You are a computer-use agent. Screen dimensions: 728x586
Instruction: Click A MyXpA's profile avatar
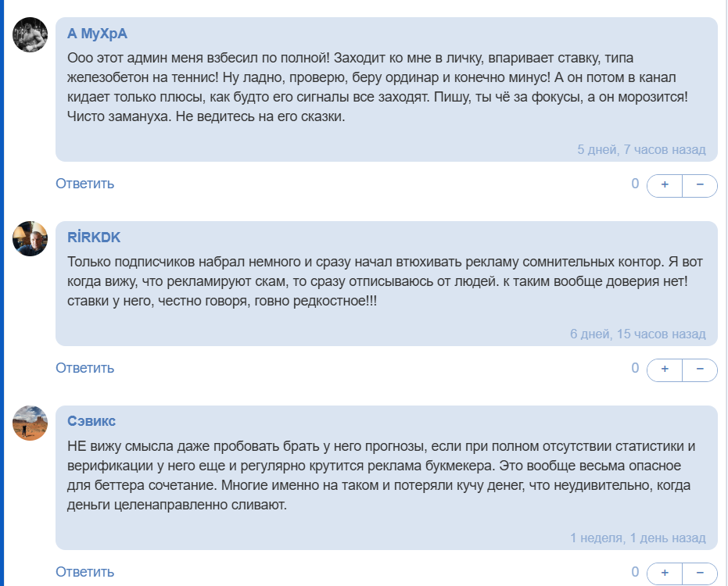(x=30, y=34)
